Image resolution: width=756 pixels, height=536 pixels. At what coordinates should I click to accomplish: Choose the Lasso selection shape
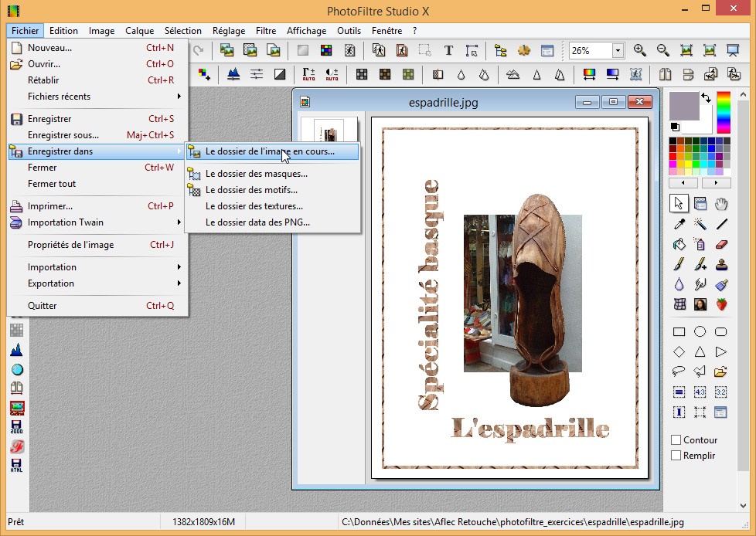[x=679, y=371]
